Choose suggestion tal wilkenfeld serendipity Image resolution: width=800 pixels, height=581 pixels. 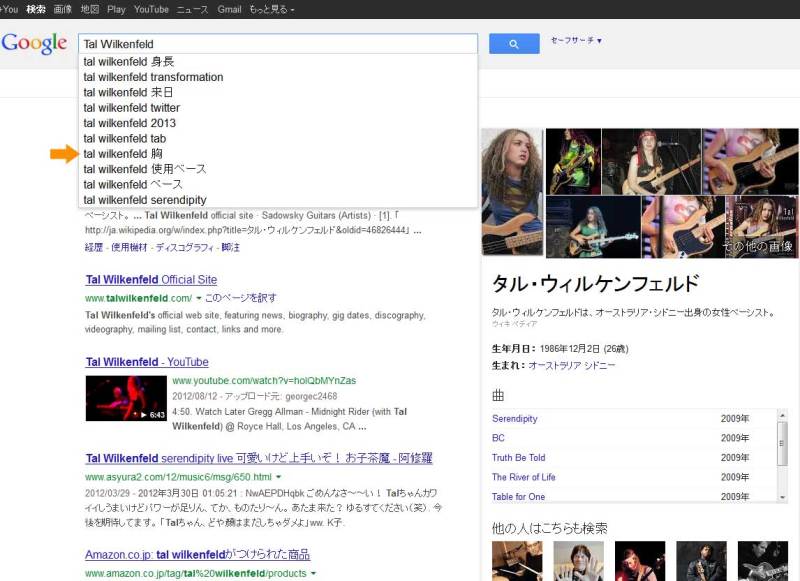coord(278,199)
